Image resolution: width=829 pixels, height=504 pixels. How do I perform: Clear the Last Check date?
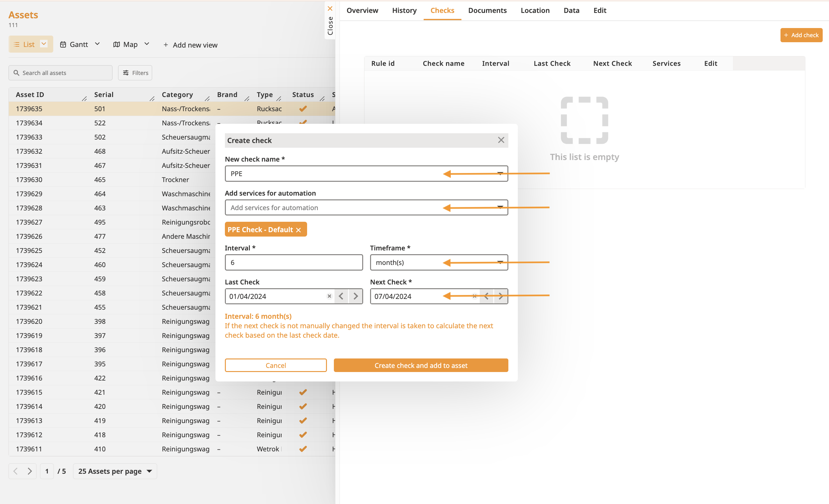(x=329, y=296)
